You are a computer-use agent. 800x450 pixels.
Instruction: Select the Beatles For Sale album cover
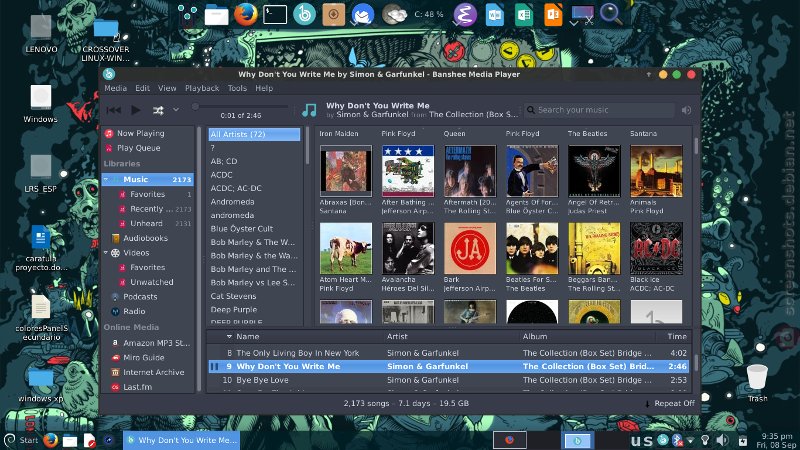(x=532, y=248)
